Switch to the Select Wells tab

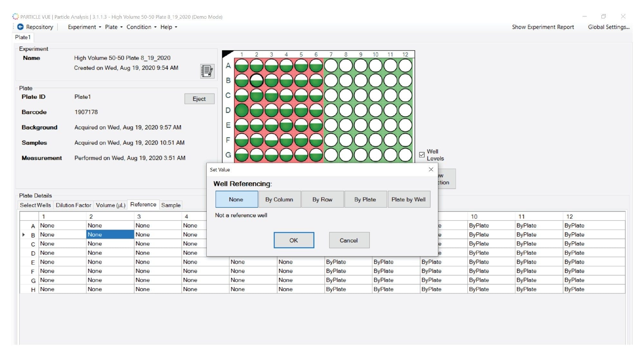point(35,205)
